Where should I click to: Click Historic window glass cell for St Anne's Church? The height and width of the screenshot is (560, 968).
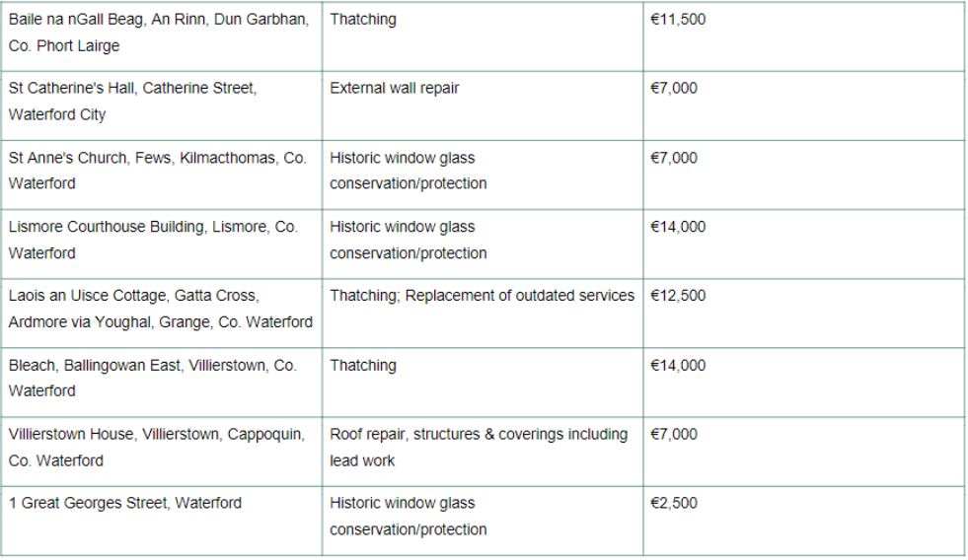pyautogui.click(x=409, y=171)
